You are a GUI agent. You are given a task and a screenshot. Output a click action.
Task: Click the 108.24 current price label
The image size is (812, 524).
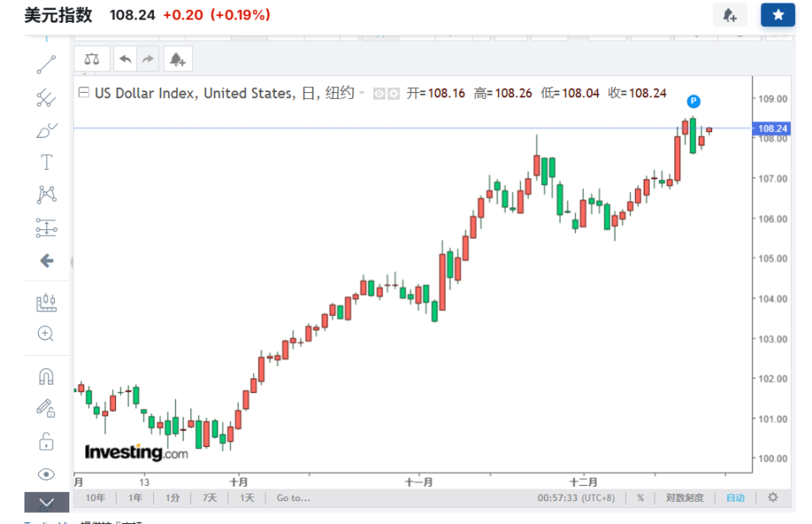click(771, 128)
